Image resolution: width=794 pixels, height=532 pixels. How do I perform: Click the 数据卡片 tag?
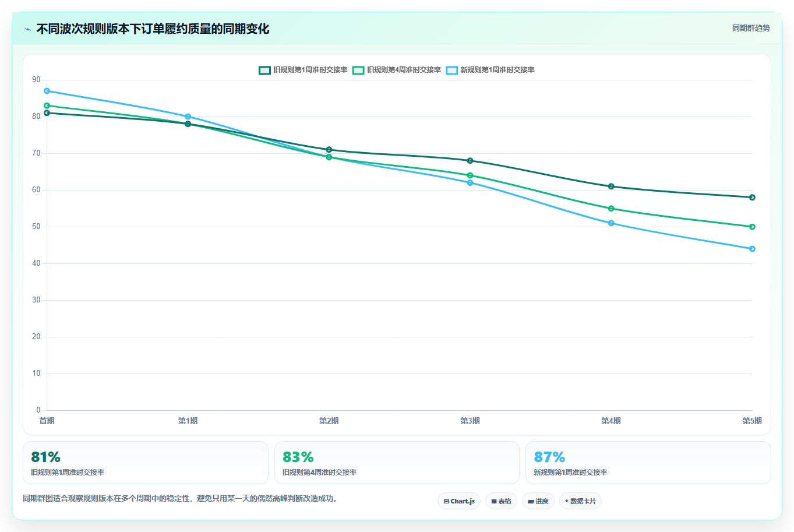[x=580, y=501]
